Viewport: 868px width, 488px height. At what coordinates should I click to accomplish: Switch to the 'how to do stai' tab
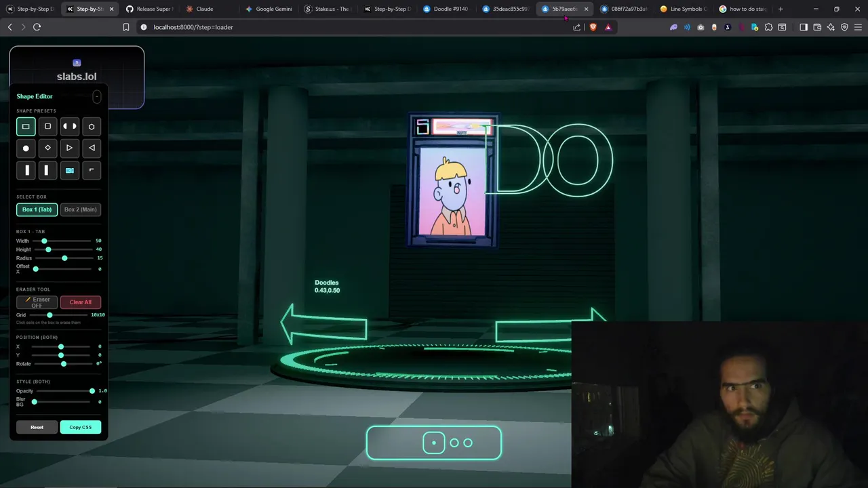point(743,9)
